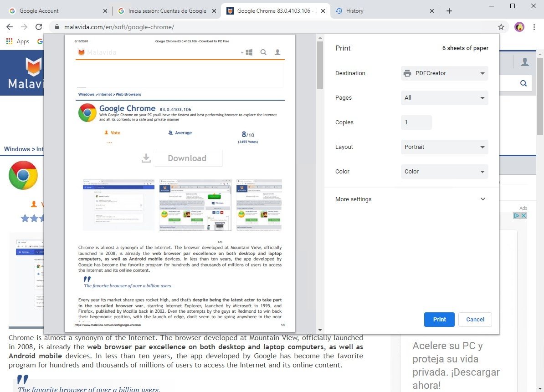Viewport: 544px width, 392px height.
Task: Click the third screenshot thumbnail in preview
Action: click(x=259, y=205)
